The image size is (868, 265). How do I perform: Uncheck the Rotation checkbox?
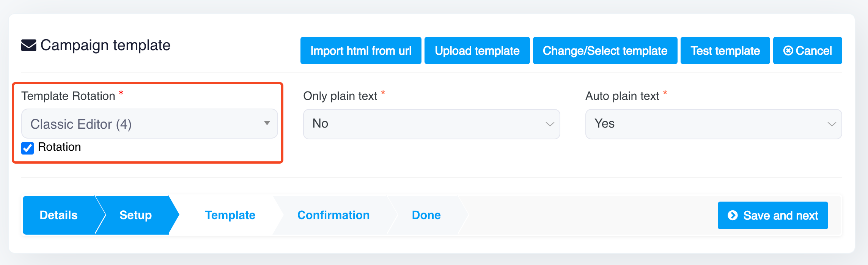pyautogui.click(x=28, y=148)
